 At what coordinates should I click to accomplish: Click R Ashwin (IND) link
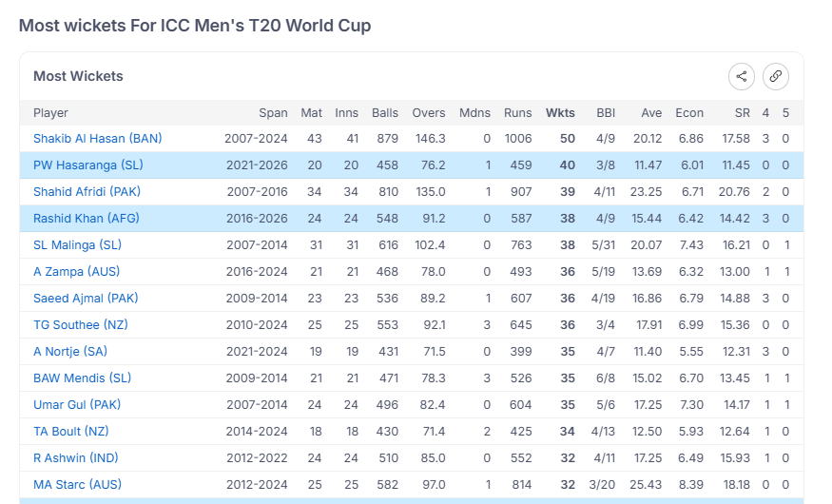coord(74,458)
